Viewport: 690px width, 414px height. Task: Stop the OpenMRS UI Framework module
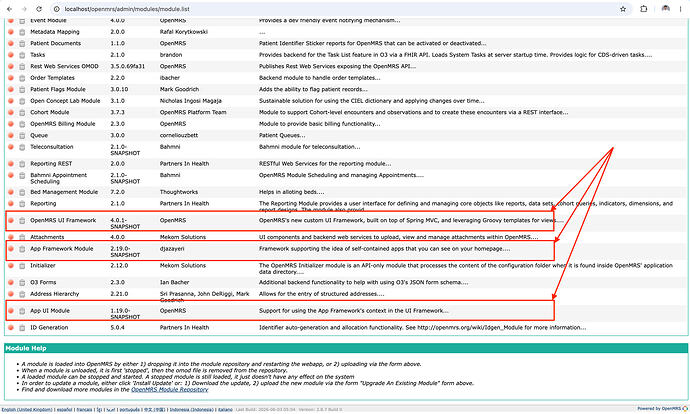pos(11,220)
